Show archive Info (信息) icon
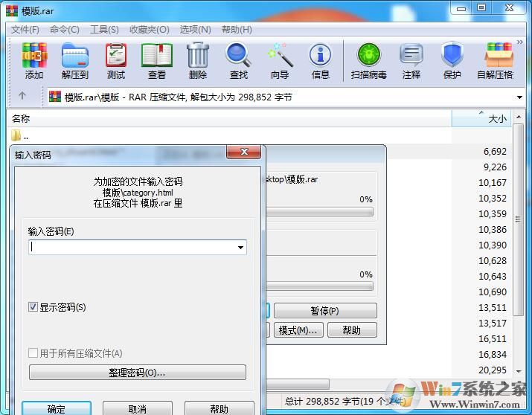The width and height of the screenshot is (532, 415). coord(321,60)
